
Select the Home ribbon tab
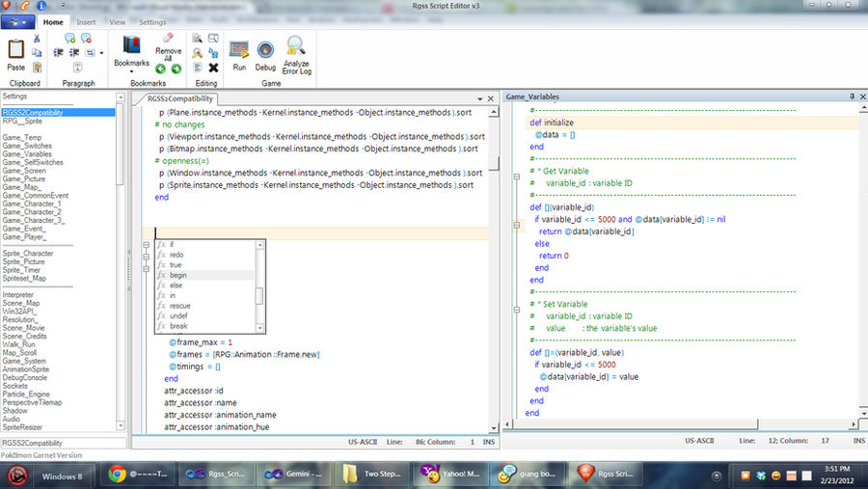(53, 22)
